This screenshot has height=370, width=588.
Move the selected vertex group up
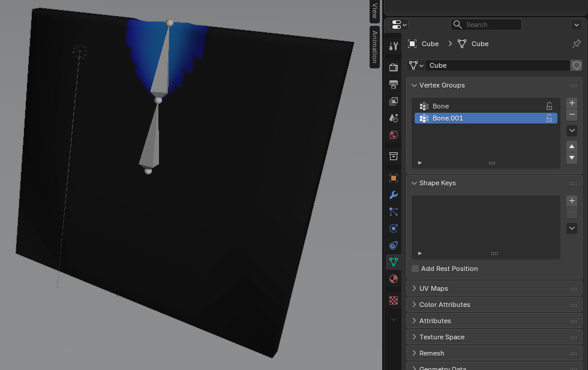[x=572, y=146]
